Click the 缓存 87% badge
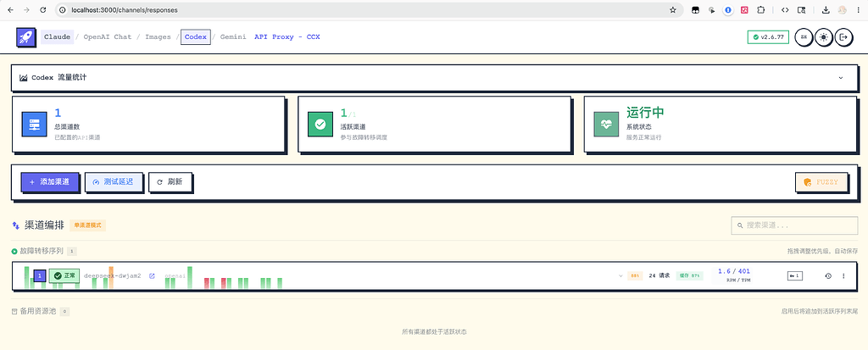 click(x=689, y=275)
